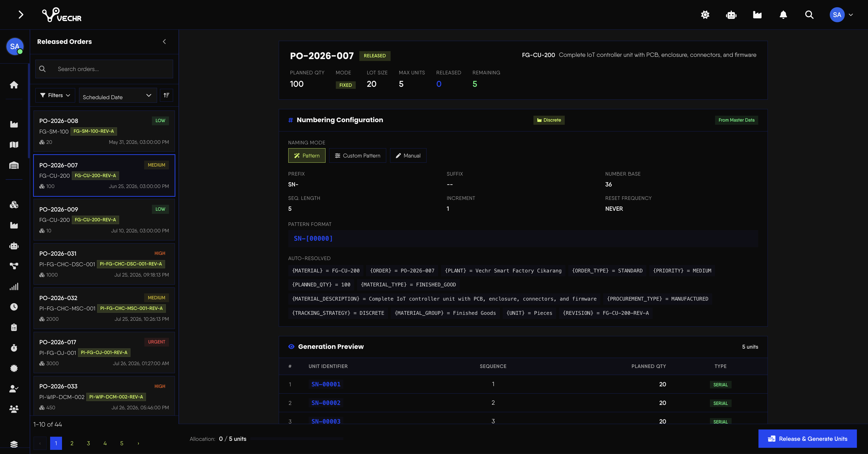Open the users group icon in sidebar
868x454 pixels.
coord(14,409)
